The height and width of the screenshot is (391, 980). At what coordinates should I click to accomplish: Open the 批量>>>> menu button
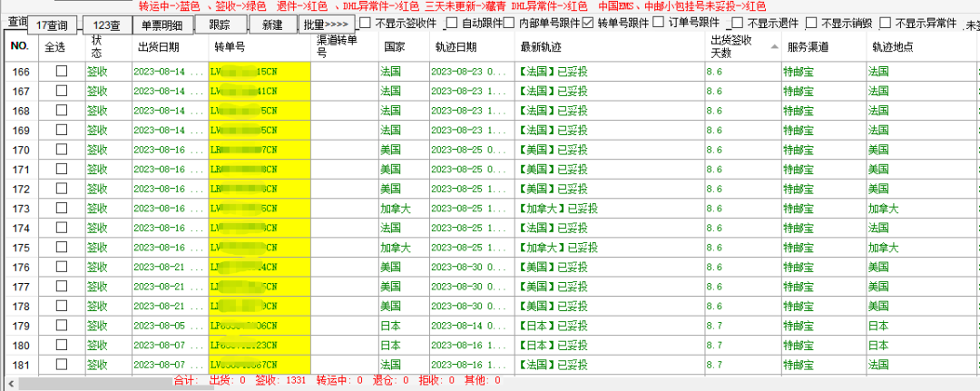pos(327,25)
